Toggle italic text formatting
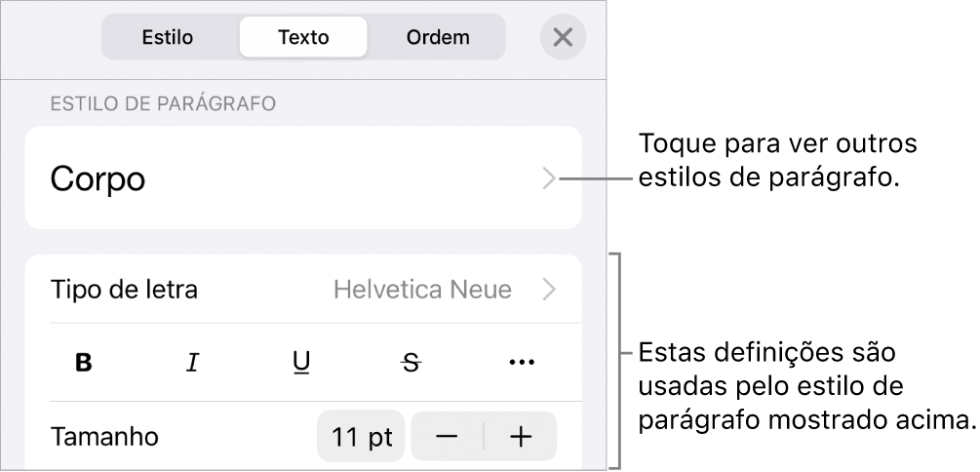 193,363
